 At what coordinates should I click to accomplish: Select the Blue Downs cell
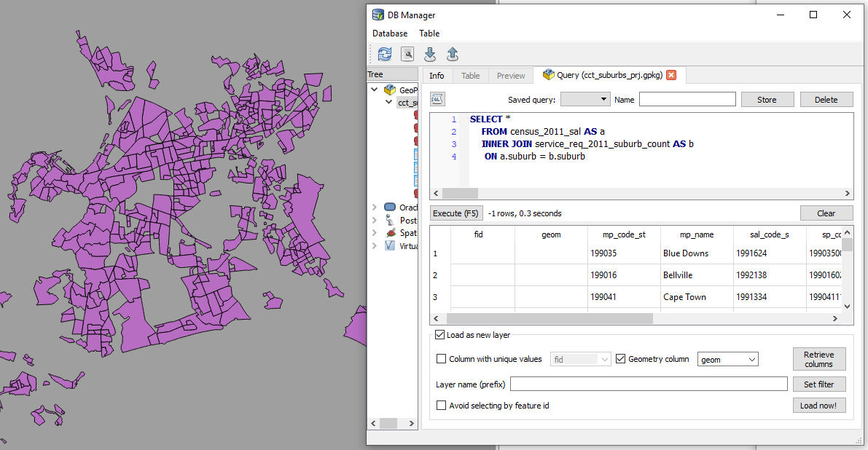point(697,253)
